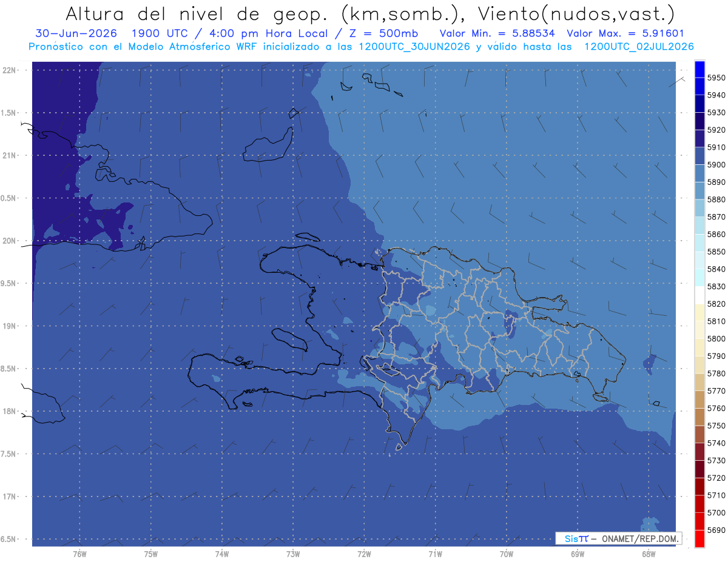Click the '22N' latitude label
This screenshot has width=728, height=562.
(10, 70)
